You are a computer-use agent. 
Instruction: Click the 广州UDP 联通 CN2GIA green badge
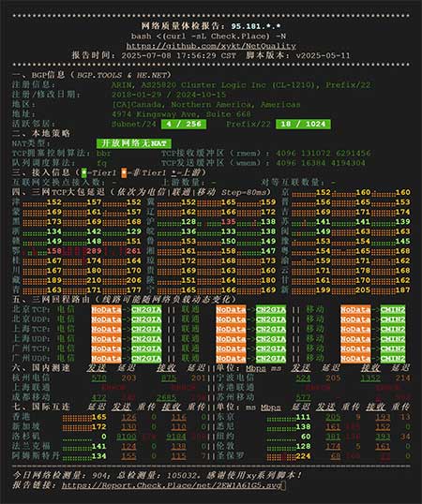pos(271,359)
